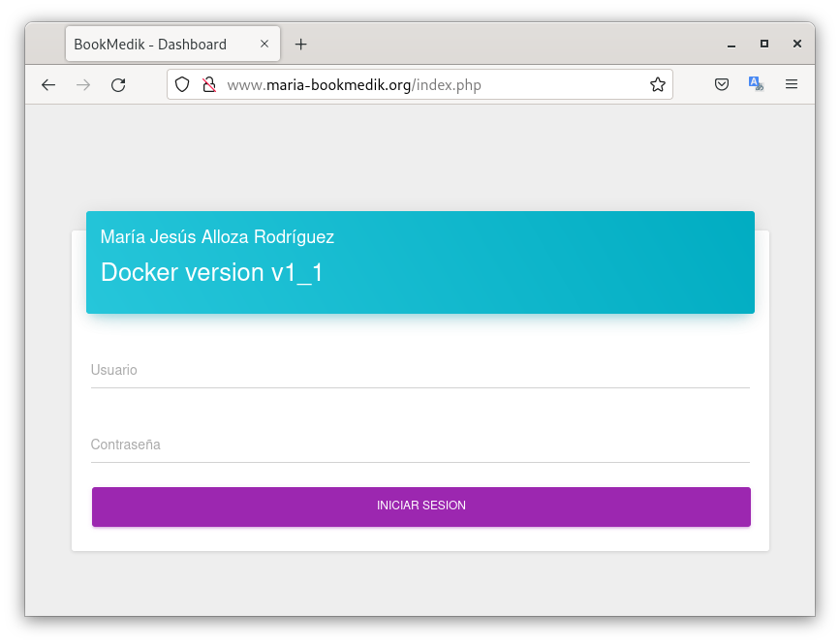
Task: Minimize the browser window
Action: (731, 45)
